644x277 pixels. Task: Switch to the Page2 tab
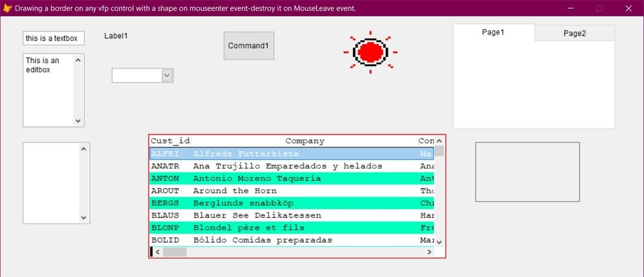tap(574, 33)
